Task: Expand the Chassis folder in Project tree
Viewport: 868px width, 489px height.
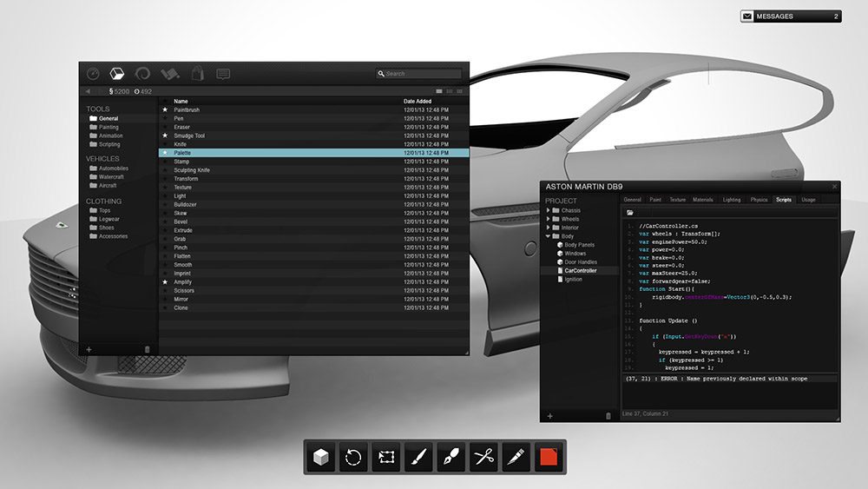Action: (547, 210)
